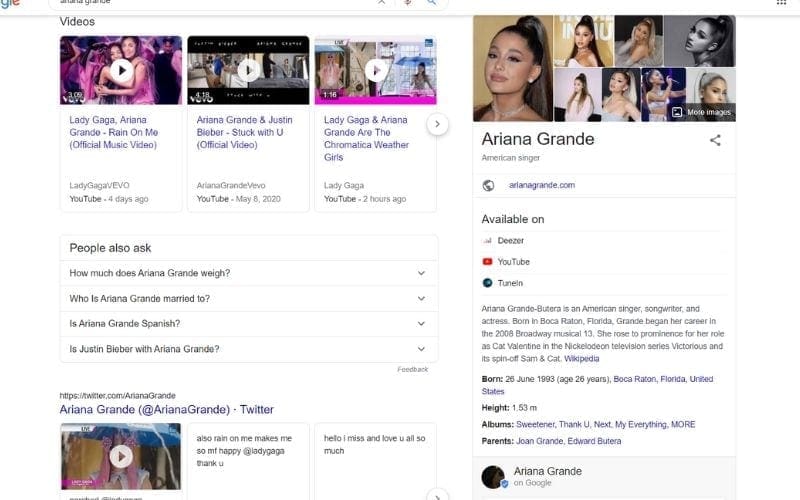The width and height of the screenshot is (800, 500).
Task: Open the gold-background image thumbnail
Action: 583,41
